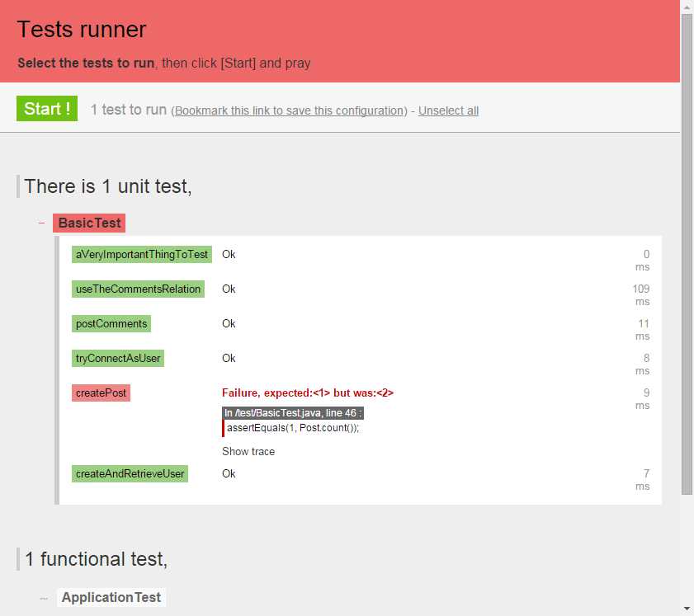The width and height of the screenshot is (694, 616).
Task: Select the tryConnectAsUser test
Action: (118, 359)
